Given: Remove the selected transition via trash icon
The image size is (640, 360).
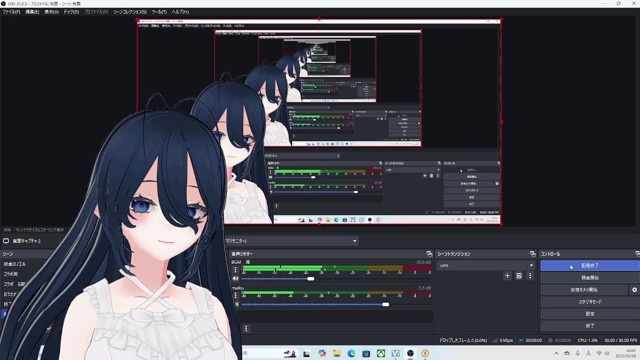Looking at the screenshot, I should coord(519,276).
